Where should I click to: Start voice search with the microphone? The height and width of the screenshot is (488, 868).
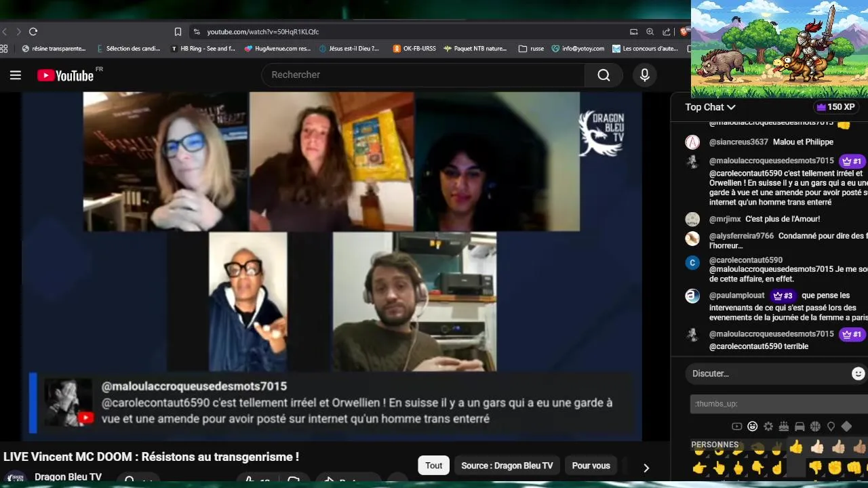click(x=644, y=75)
